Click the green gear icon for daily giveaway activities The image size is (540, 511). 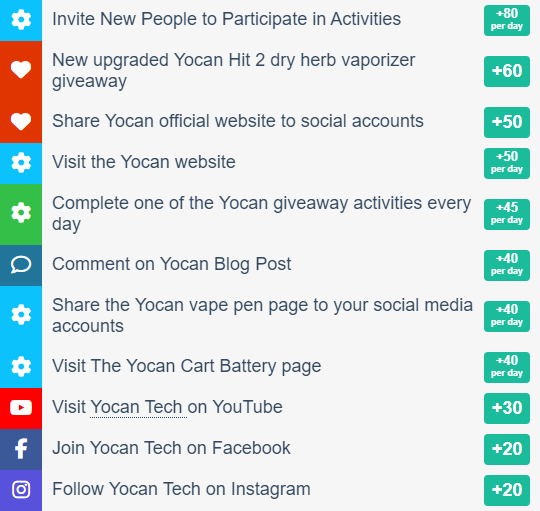21,213
